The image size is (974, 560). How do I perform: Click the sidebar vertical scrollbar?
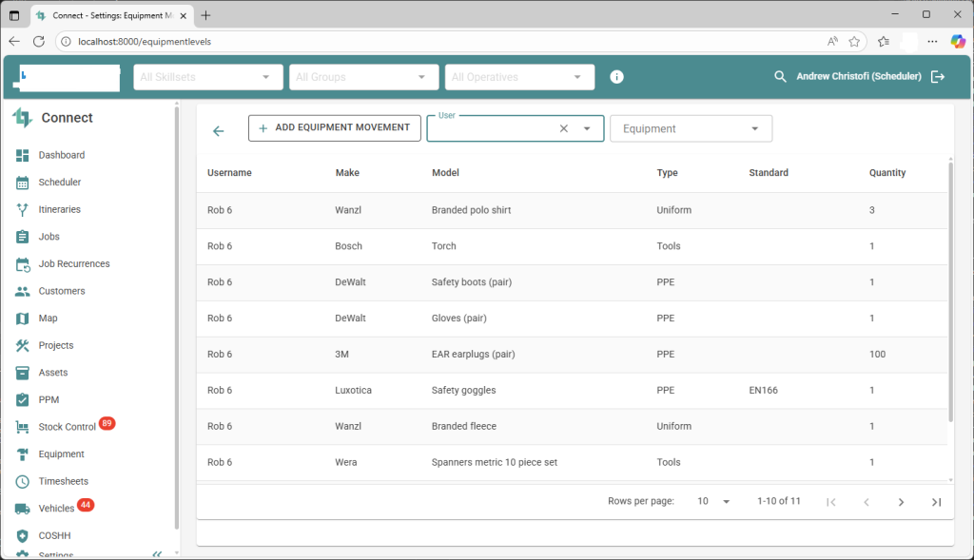[177, 317]
